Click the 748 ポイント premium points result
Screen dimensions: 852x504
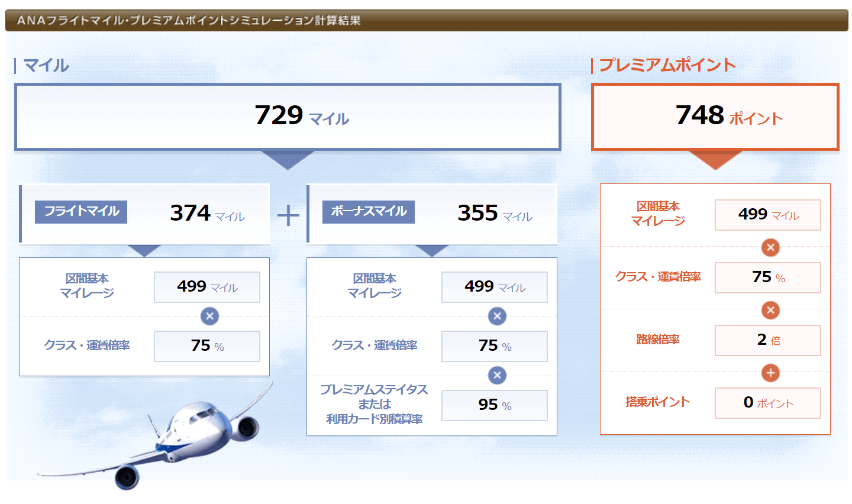715,116
